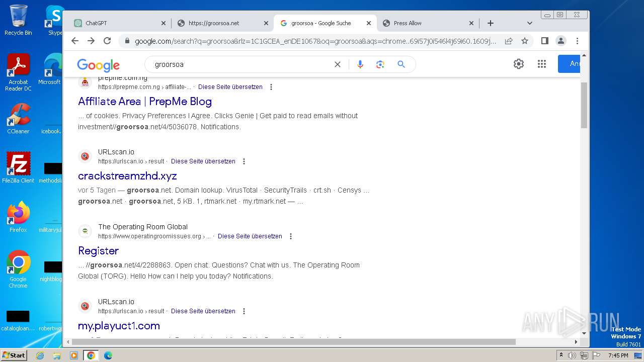
Task: Open Google settings gear
Action: point(519,64)
